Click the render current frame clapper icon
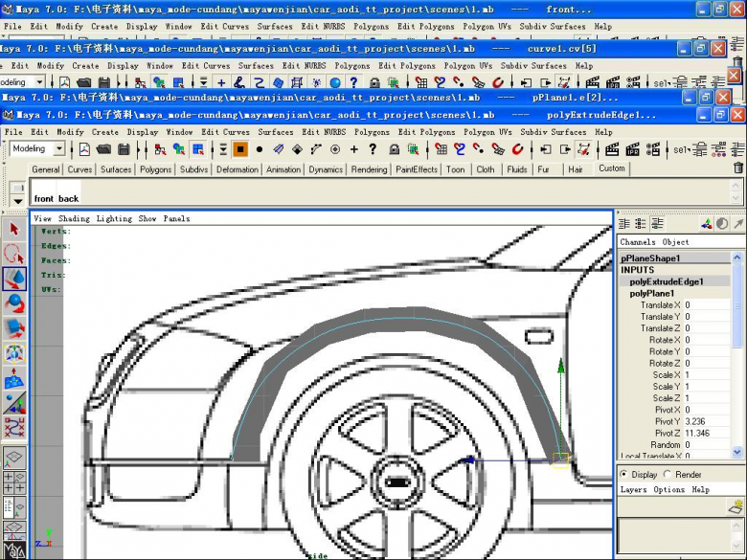The image size is (747, 560). (x=612, y=149)
